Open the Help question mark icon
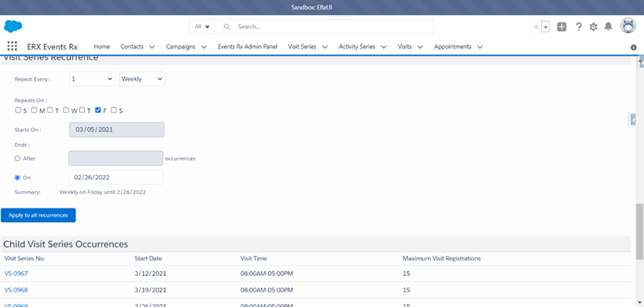 tap(578, 27)
